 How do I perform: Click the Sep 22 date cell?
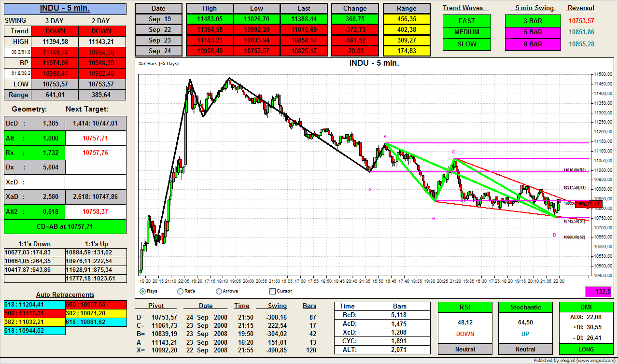click(158, 29)
